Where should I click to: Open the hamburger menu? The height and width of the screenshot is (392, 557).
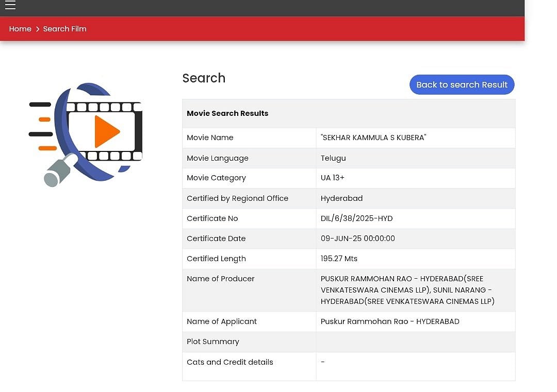pyautogui.click(x=10, y=5)
